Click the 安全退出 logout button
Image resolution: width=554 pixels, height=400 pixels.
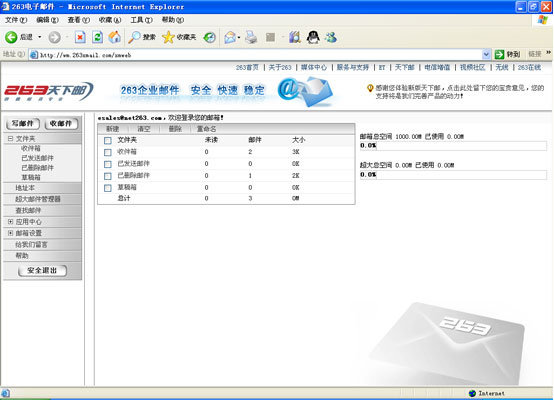coord(42,271)
